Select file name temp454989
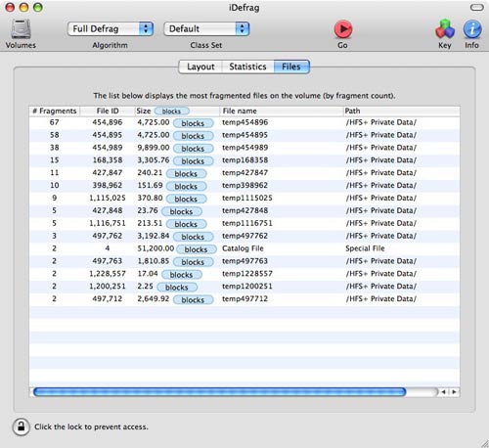The width and height of the screenshot is (489, 448). [244, 148]
